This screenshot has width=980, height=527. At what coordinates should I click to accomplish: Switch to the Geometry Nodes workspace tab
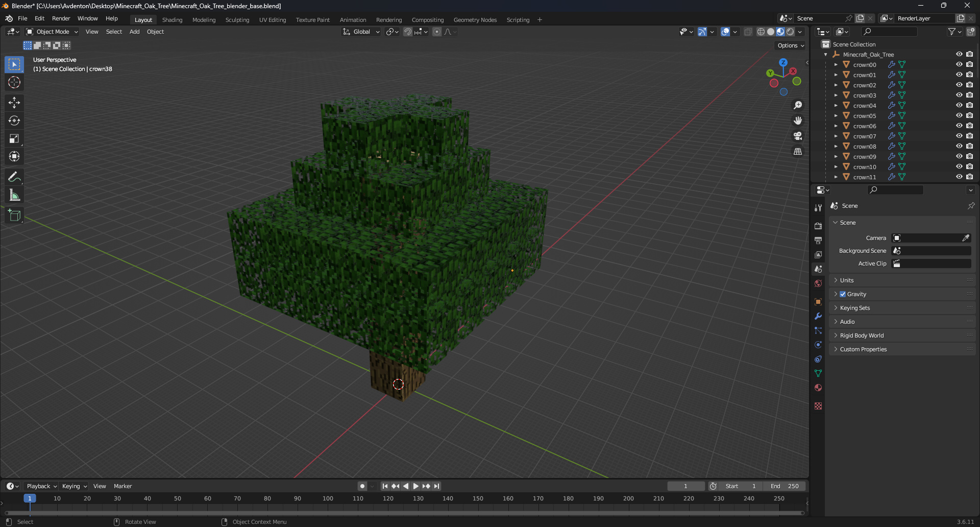tap(475, 20)
